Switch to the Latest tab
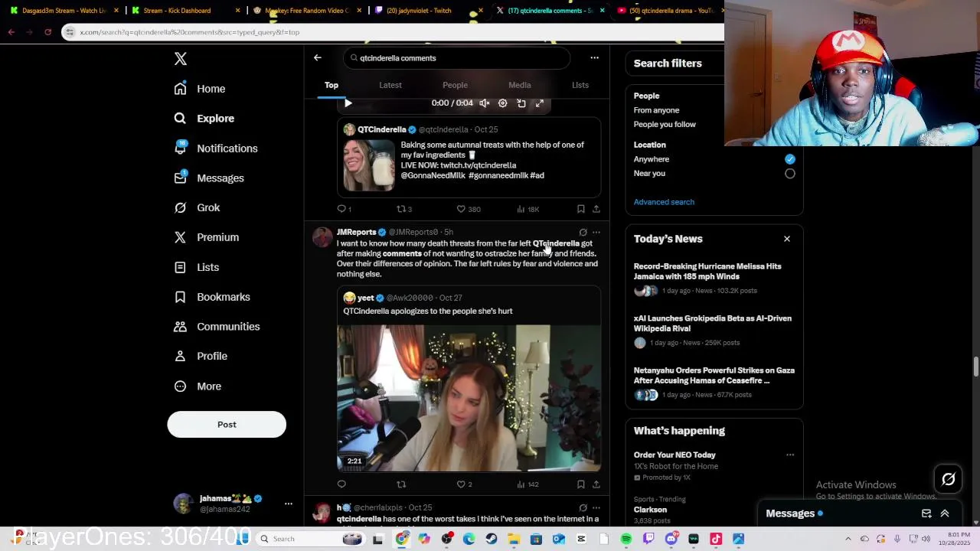 click(x=390, y=85)
